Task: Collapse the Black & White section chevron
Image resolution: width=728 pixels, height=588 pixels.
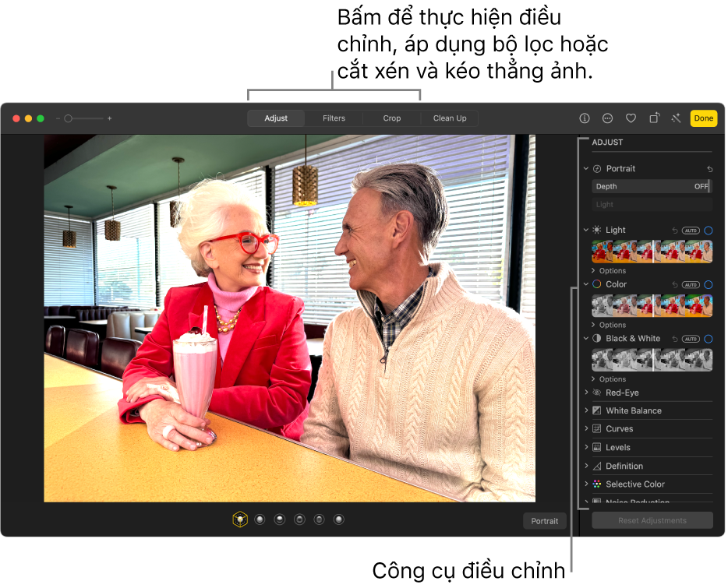Action: pyautogui.click(x=586, y=338)
